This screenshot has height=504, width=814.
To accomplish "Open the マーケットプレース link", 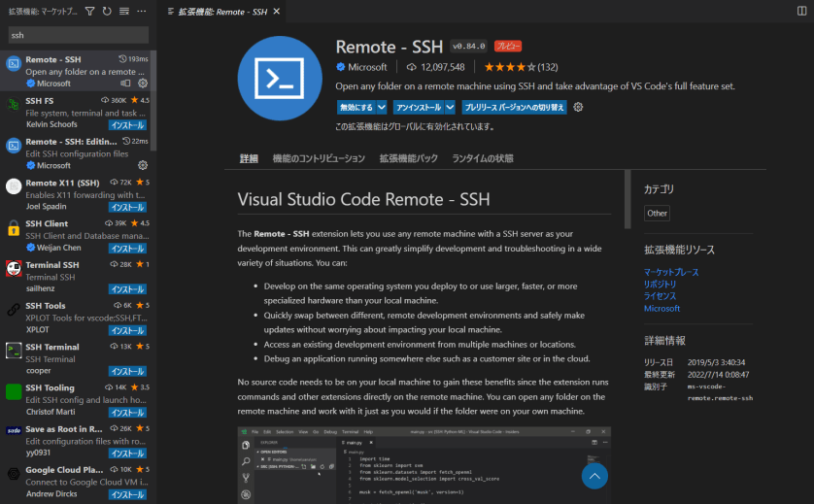I will pyautogui.click(x=673, y=272).
